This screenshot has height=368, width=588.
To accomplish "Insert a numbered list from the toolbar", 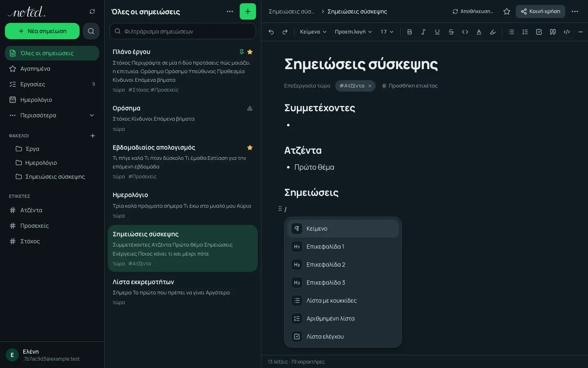I will 525,32.
